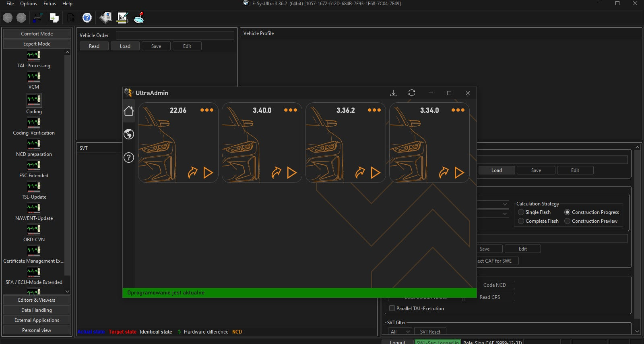The width and height of the screenshot is (644, 344).
Task: Open three-dot options on 3.40.0 card
Action: tap(291, 110)
